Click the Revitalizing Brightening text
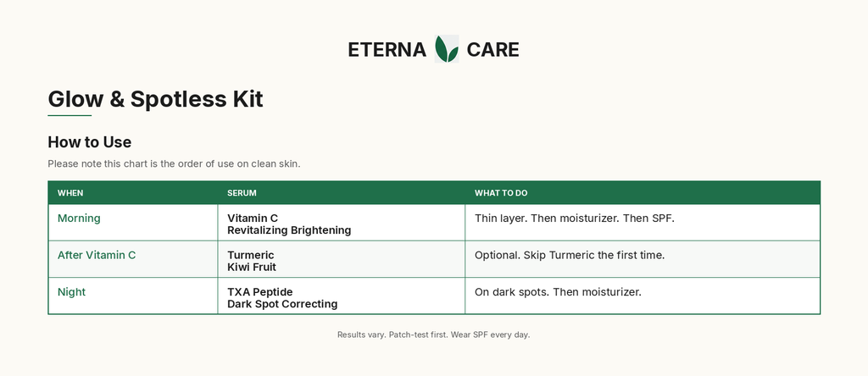This screenshot has width=868, height=376. tap(289, 230)
